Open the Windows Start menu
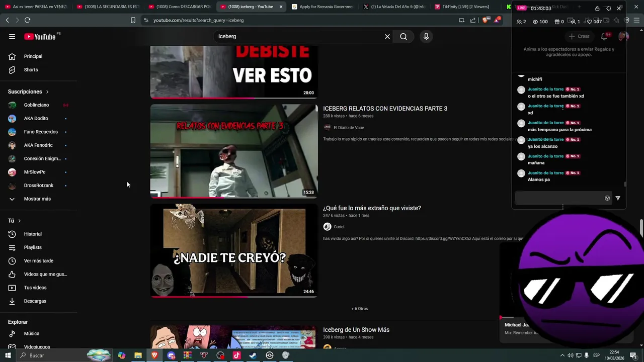The height and width of the screenshot is (362, 644). tap(8, 355)
